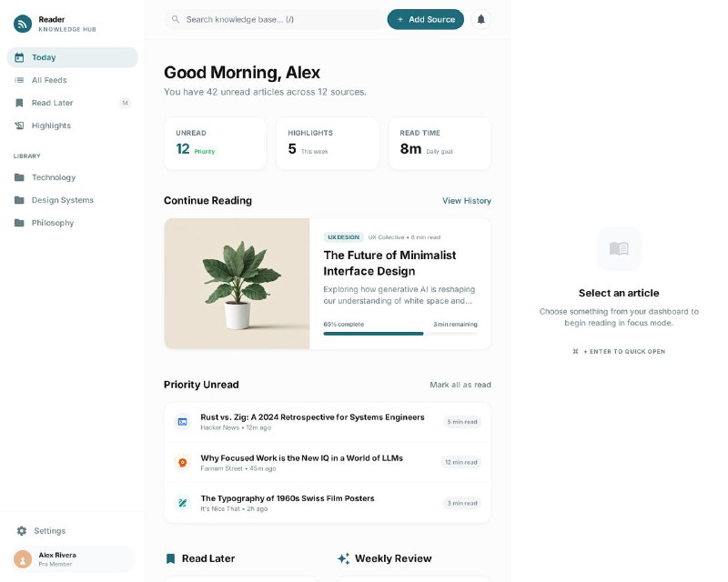Click the Technology folder icon
This screenshot has height=582, width=728.
[19, 177]
